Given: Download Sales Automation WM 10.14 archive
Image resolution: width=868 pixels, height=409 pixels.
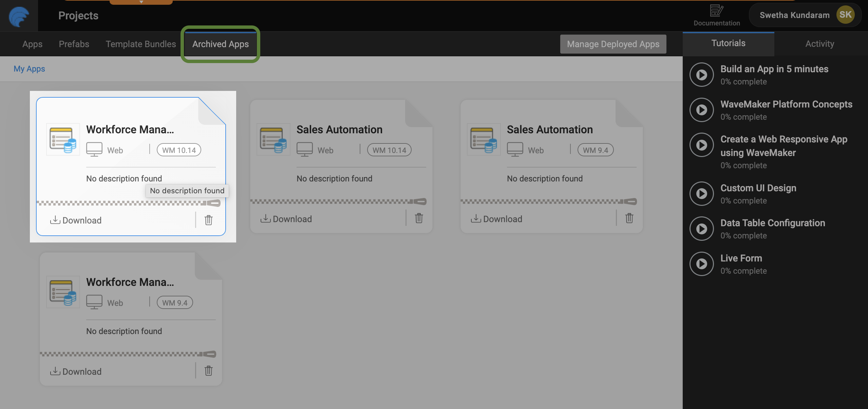Looking at the screenshot, I should [286, 219].
